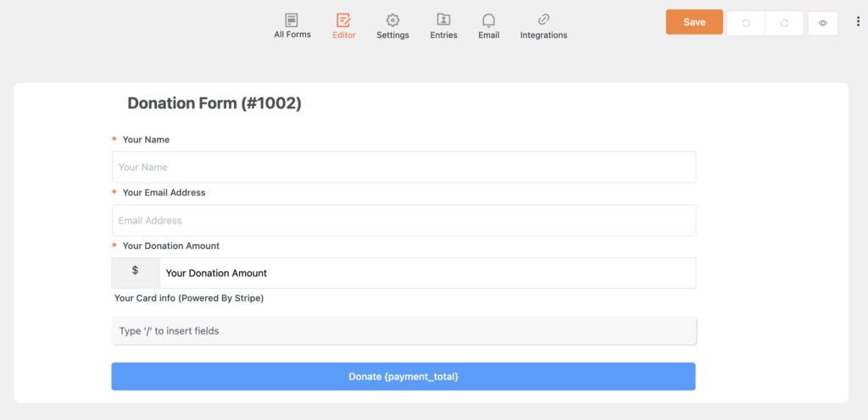868x420 pixels.
Task: Open the form Settings gear
Action: [x=392, y=26]
